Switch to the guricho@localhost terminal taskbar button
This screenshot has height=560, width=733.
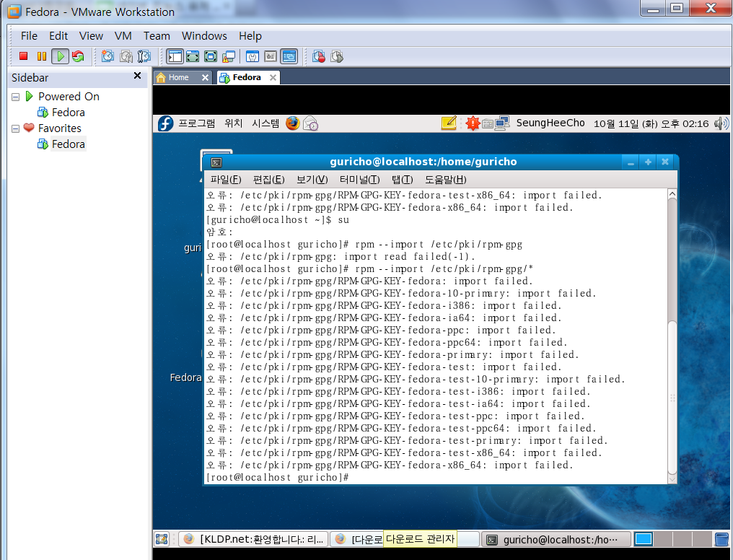(556, 539)
